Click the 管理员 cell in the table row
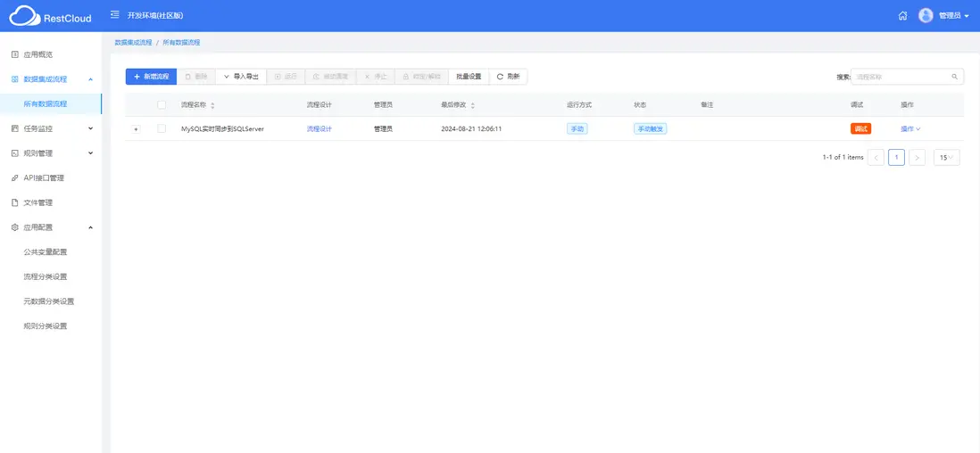This screenshot has width=980, height=453. [383, 128]
